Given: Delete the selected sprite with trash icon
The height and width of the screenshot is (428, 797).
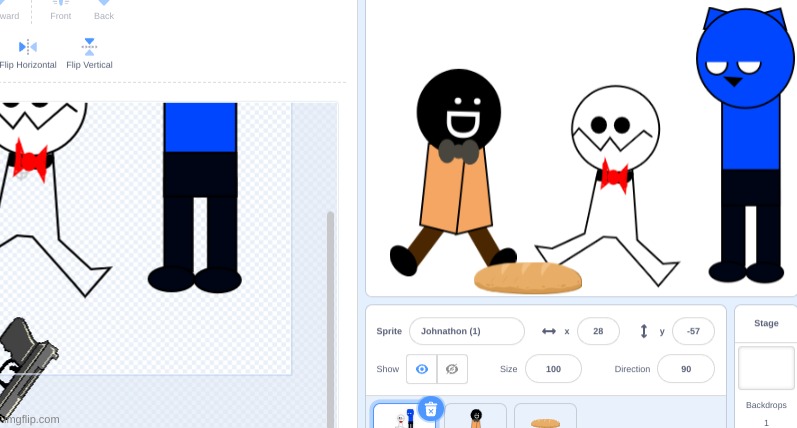Looking at the screenshot, I should coord(430,409).
